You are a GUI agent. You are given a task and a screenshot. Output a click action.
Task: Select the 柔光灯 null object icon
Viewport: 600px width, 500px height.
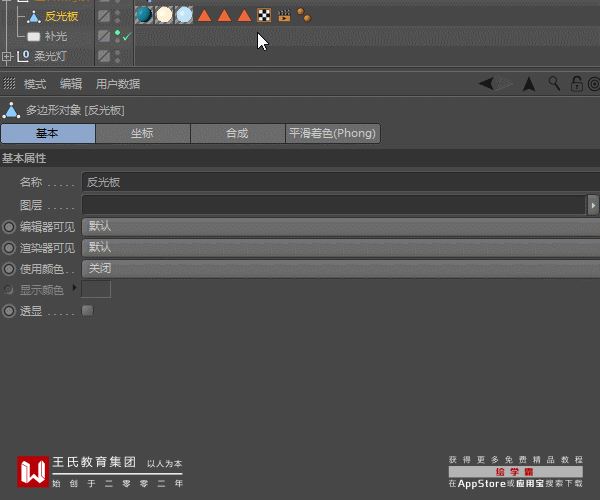click(x=23, y=56)
